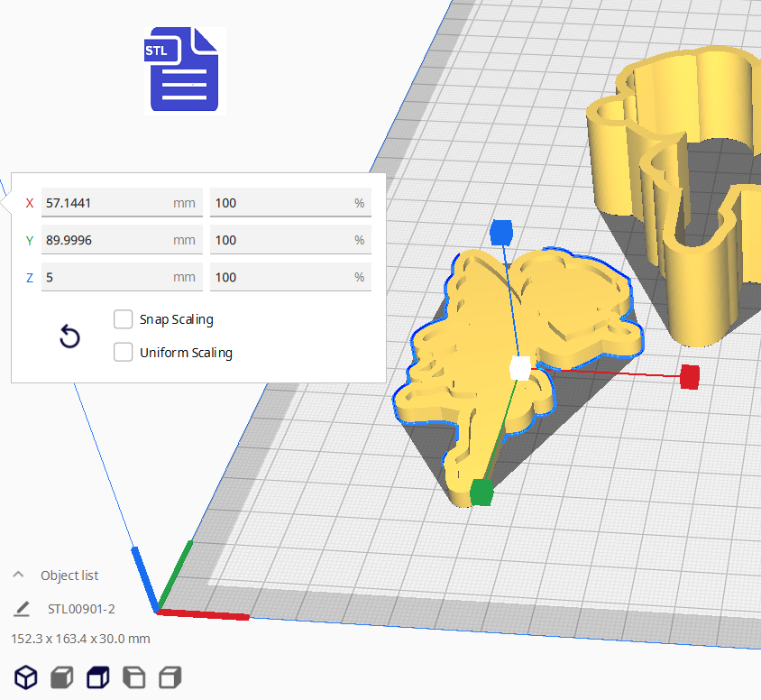Click the Y size field in mm

(x=106, y=240)
